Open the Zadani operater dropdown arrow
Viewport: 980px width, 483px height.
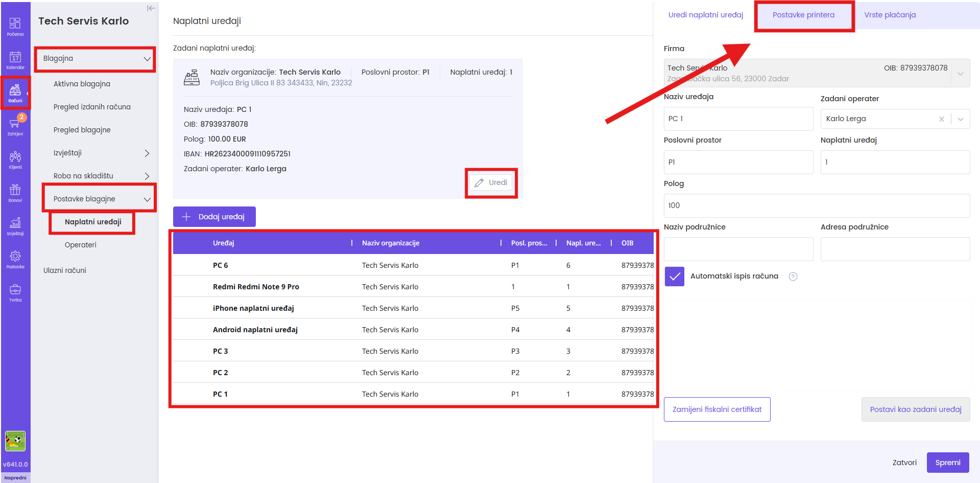(960, 119)
